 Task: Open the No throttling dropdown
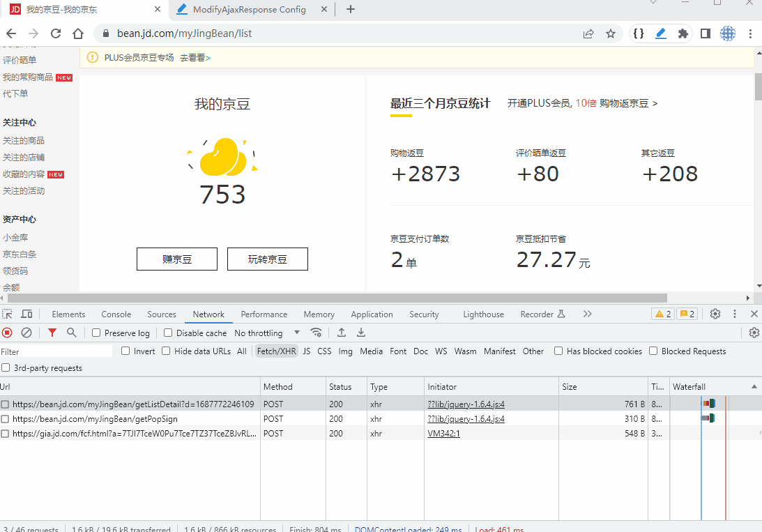tap(267, 333)
